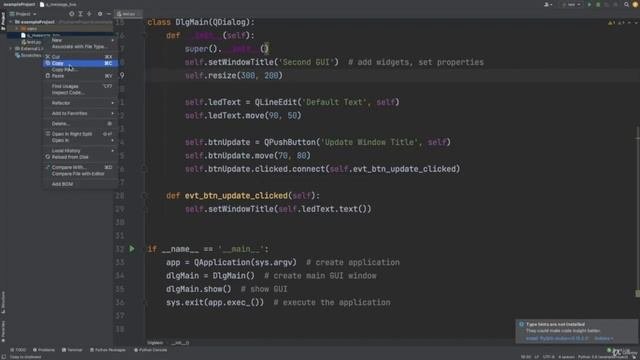Viewport: 640px width, 360px height.
Task: Click the Reload from Disk refresh icon
Action: coord(48,157)
